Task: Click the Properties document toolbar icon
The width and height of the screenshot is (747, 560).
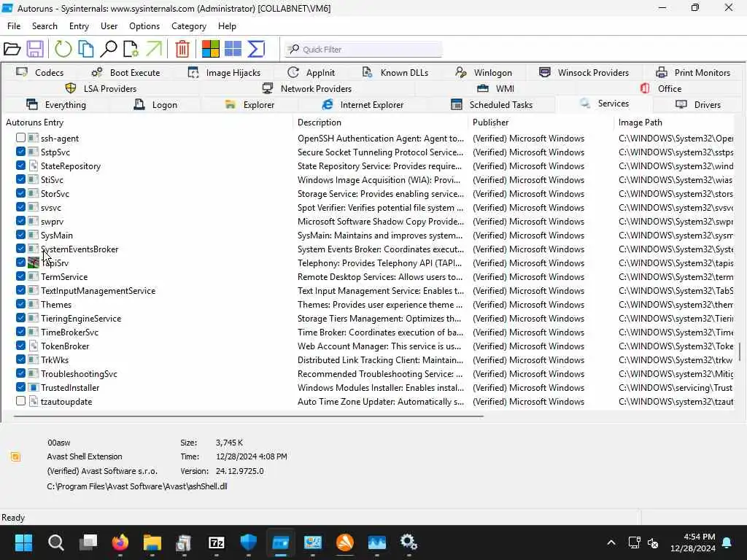Action: point(131,49)
